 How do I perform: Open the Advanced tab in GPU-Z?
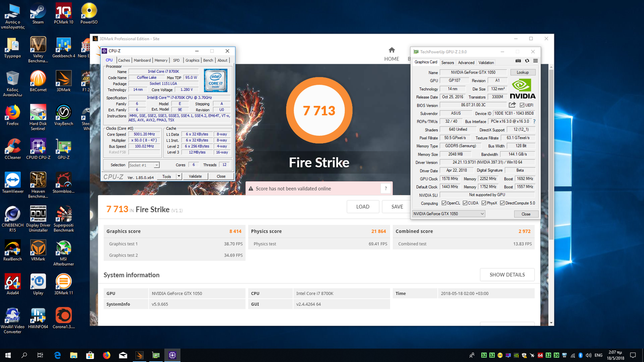466,62
